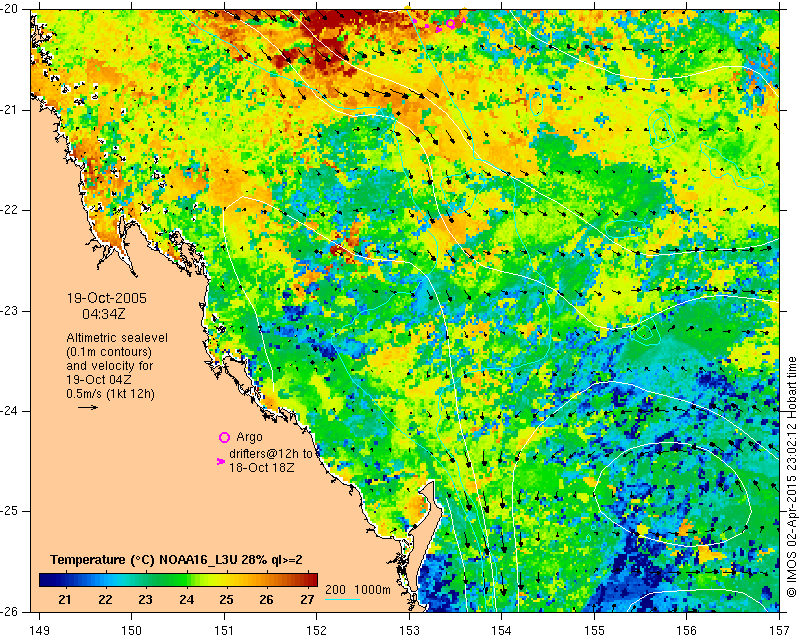Screen dimensions: 800x640
Task: Click the Temperature NOAA16_L3U title
Action: [176, 560]
